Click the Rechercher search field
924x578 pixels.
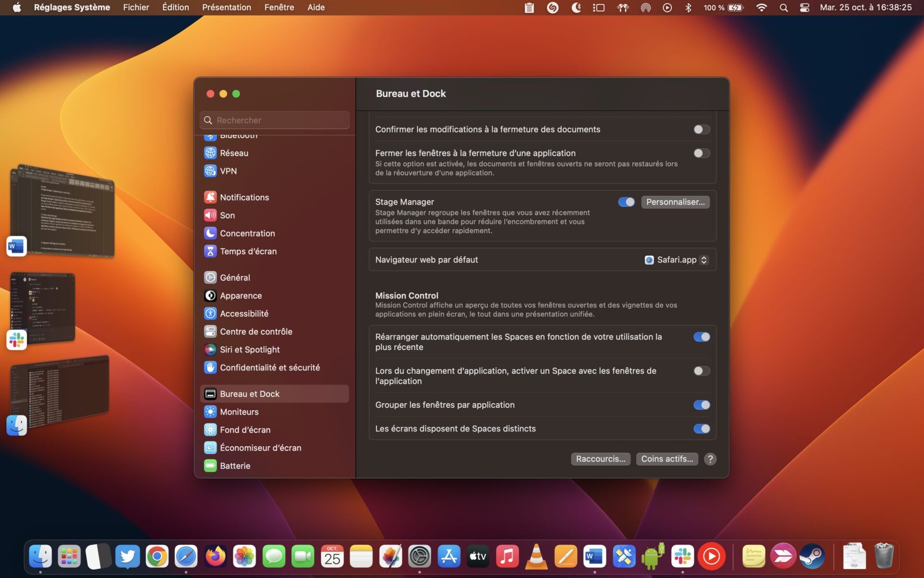[275, 120]
